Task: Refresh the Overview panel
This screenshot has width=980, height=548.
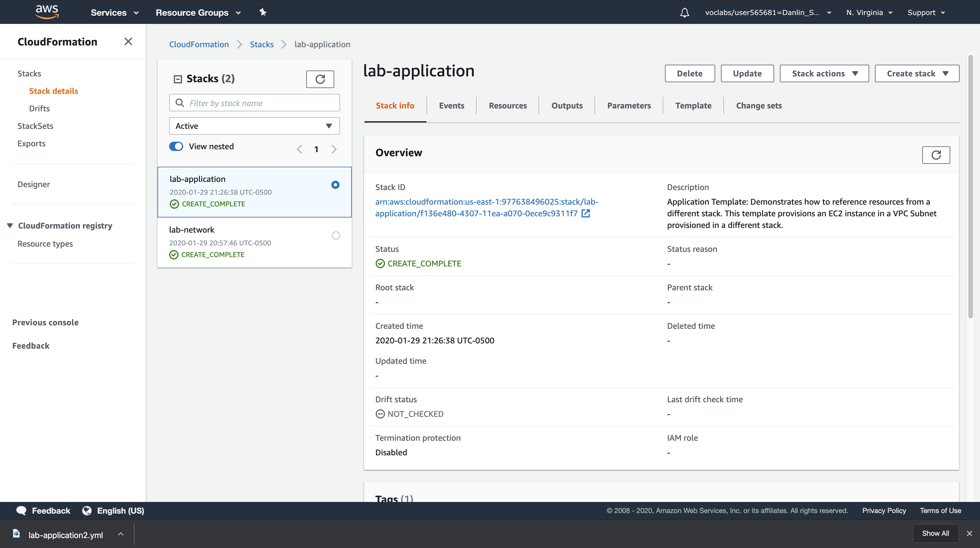Action: (x=935, y=155)
